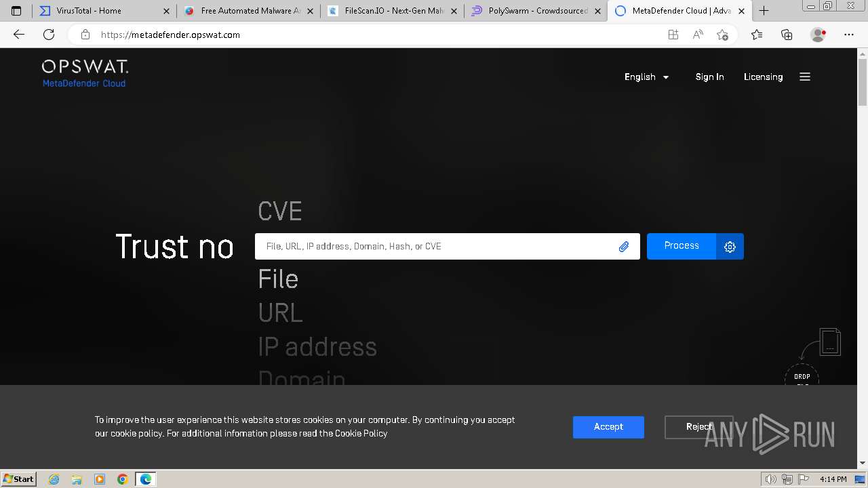Click the 4:14 PM system clock
Viewport: 868px width, 488px height.
833,479
